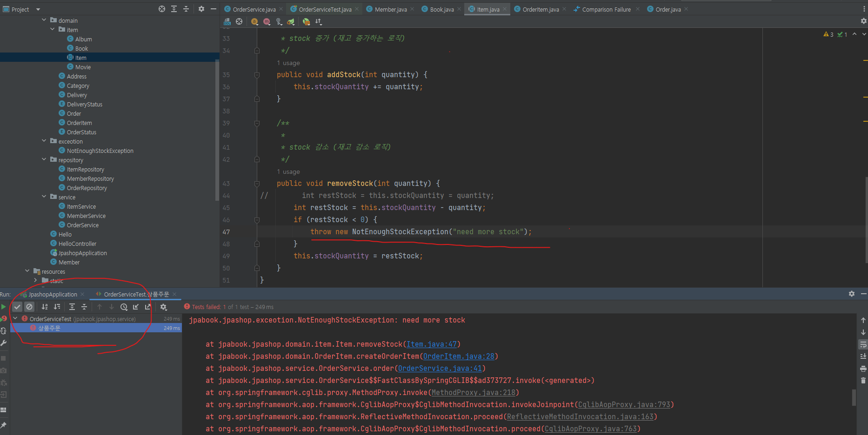Viewport: 868px width, 435px height.
Task: Switch to JpashopApplication run tab
Action: tap(53, 294)
